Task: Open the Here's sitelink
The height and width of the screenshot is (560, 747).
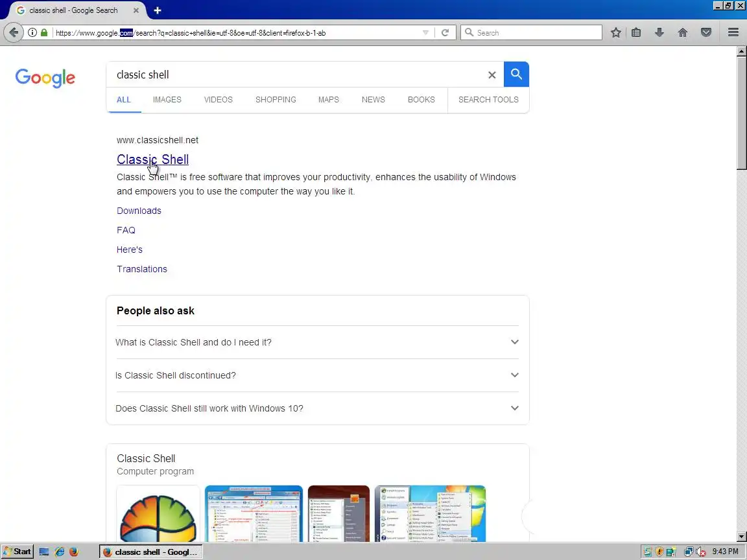Action: click(130, 250)
